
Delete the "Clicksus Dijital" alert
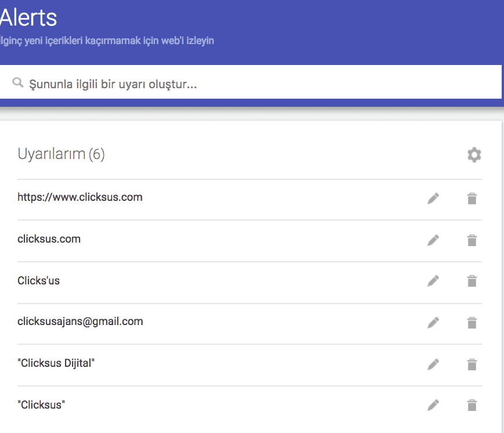click(471, 364)
